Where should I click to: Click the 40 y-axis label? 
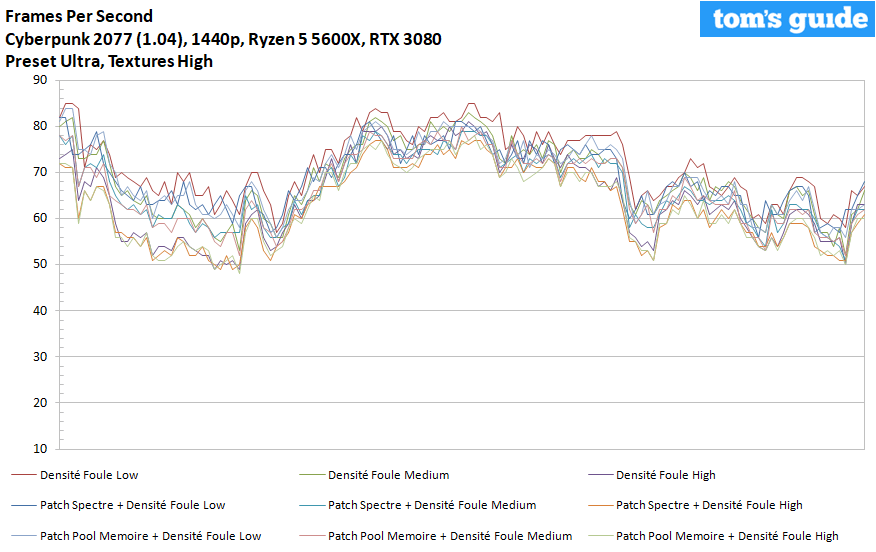[x=40, y=311]
